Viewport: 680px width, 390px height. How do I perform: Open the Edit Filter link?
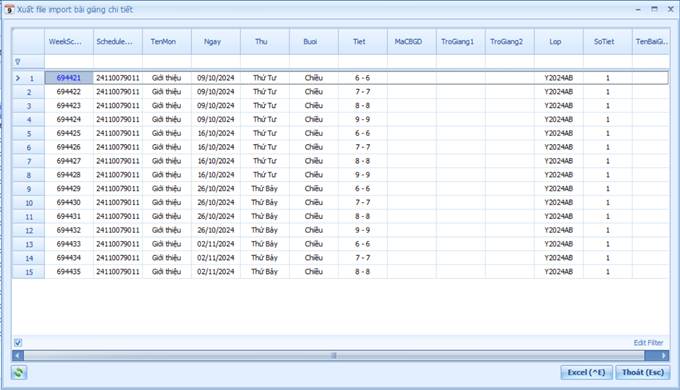[x=648, y=343]
